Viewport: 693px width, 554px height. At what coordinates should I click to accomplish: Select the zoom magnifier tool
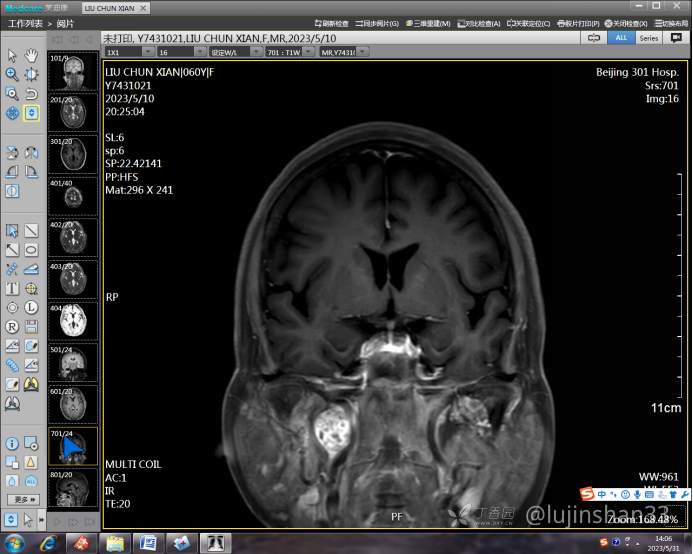pyautogui.click(x=12, y=74)
